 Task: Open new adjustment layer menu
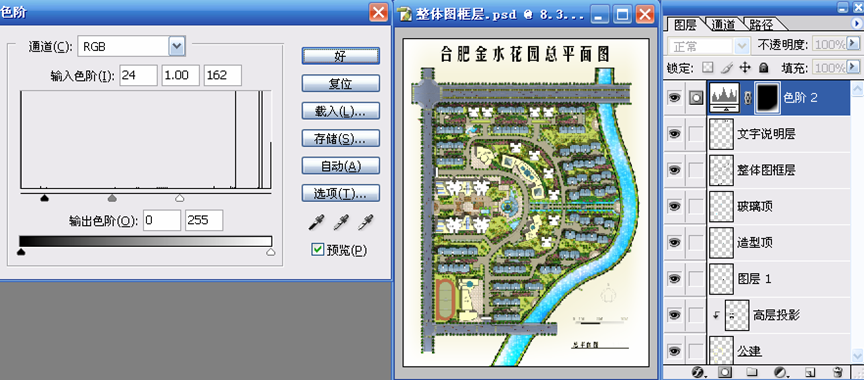tap(780, 373)
